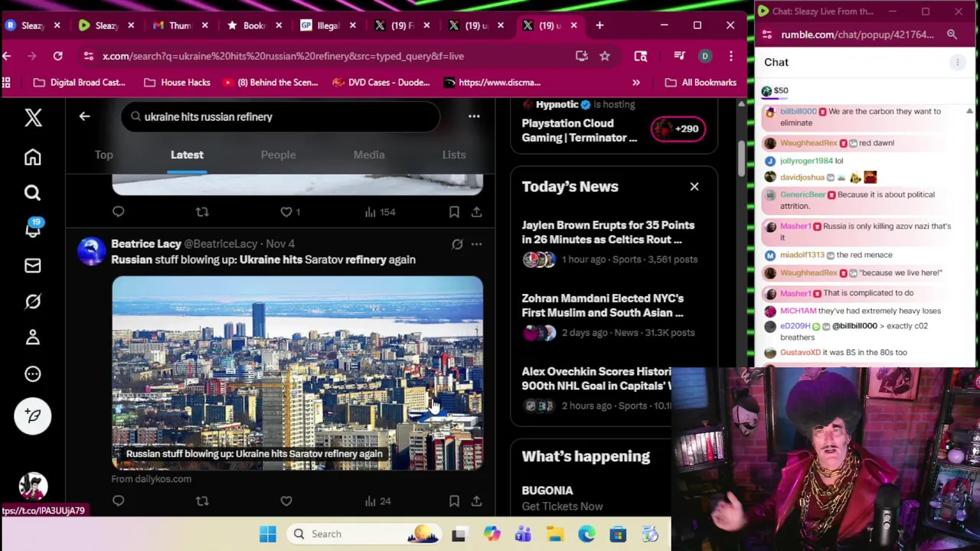The height and width of the screenshot is (551, 980).
Task: Open the Home icon in X sidebar
Action: [x=32, y=157]
